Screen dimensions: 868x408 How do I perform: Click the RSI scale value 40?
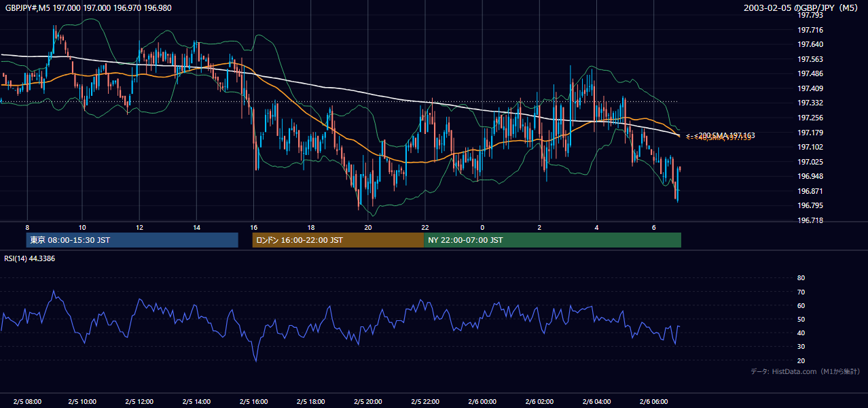point(801,333)
